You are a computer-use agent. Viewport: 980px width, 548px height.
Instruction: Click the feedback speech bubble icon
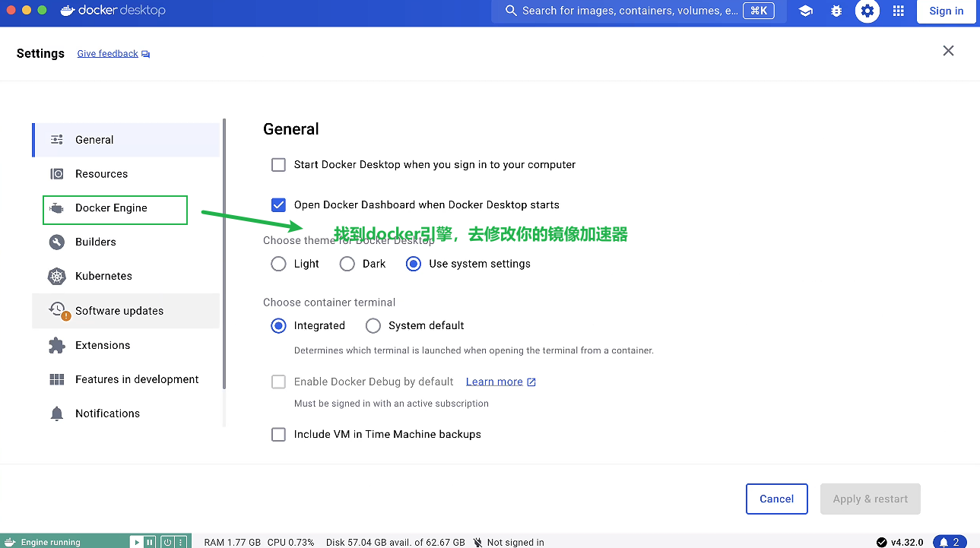tap(146, 54)
